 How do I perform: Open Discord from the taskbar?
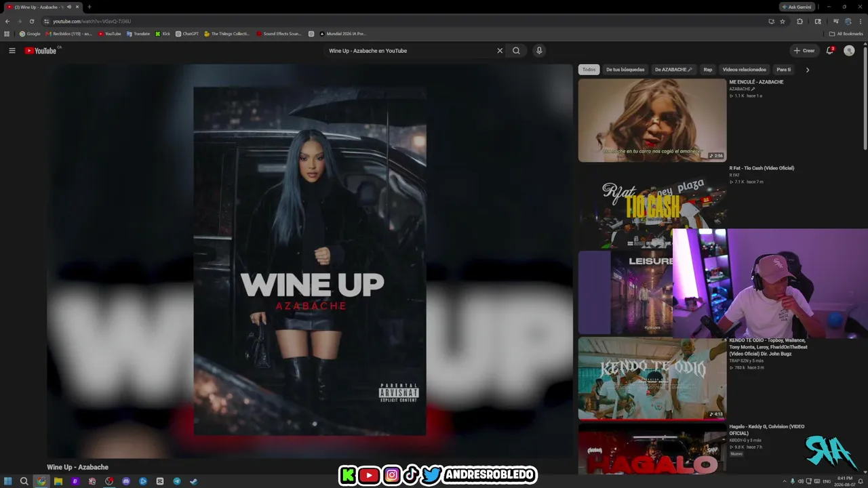tap(126, 481)
